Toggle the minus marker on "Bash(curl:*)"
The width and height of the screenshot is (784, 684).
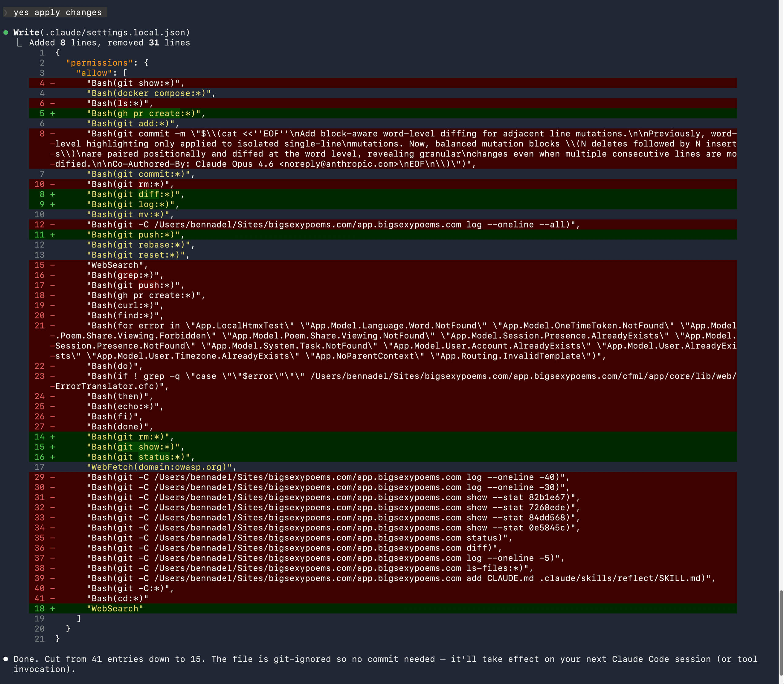click(52, 305)
